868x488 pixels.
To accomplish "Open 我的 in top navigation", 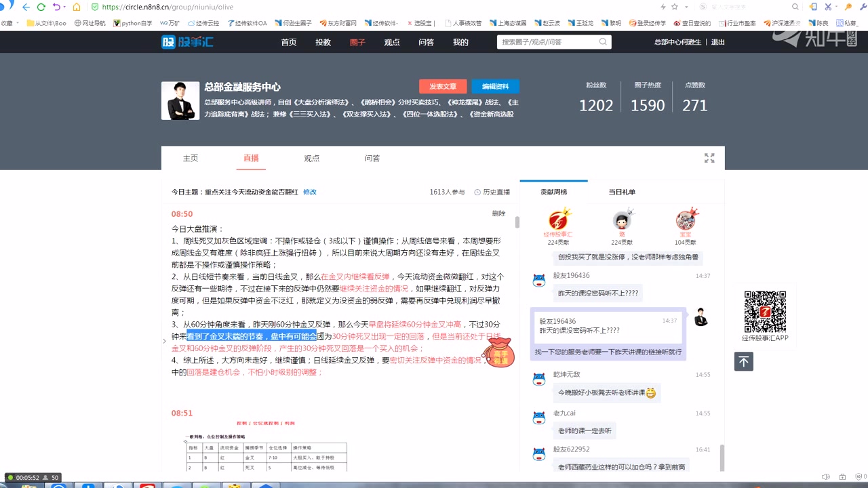I will tap(460, 42).
